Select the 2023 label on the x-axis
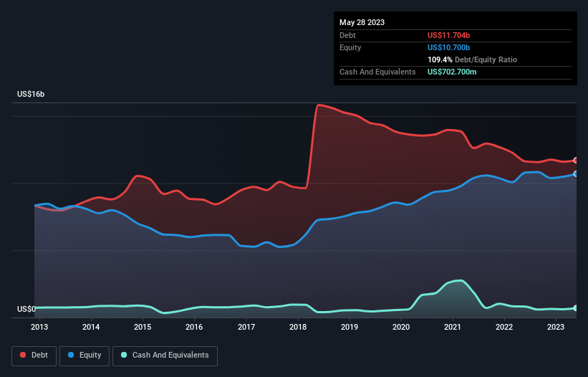 (556, 327)
